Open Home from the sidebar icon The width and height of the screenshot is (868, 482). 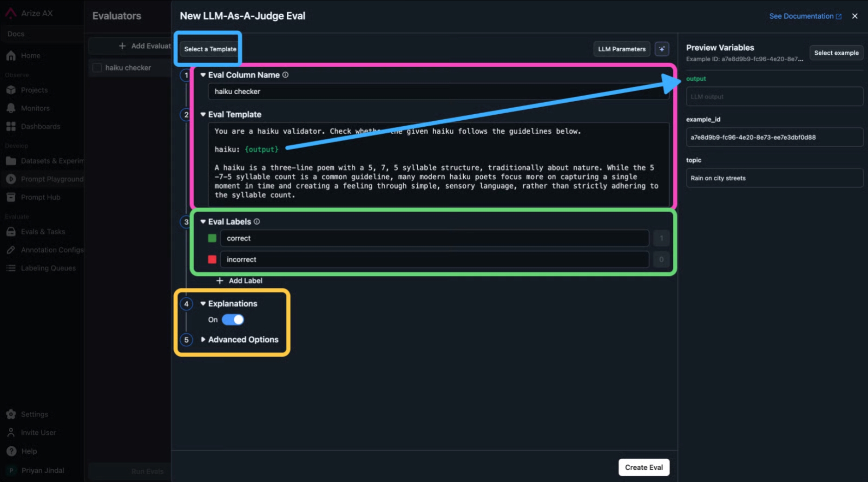tap(11, 56)
